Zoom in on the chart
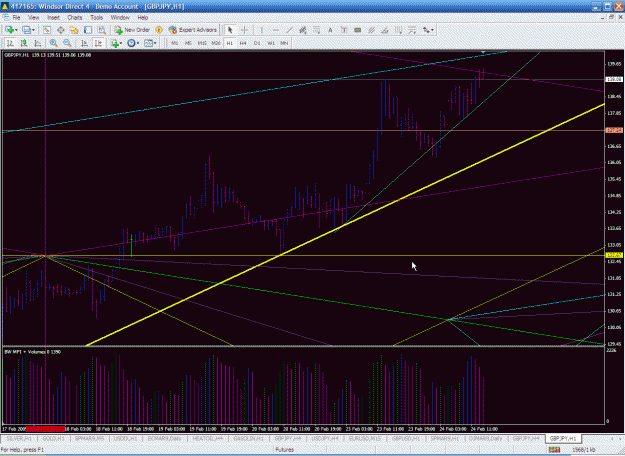Viewport: 625px width, 456px height. point(53,43)
